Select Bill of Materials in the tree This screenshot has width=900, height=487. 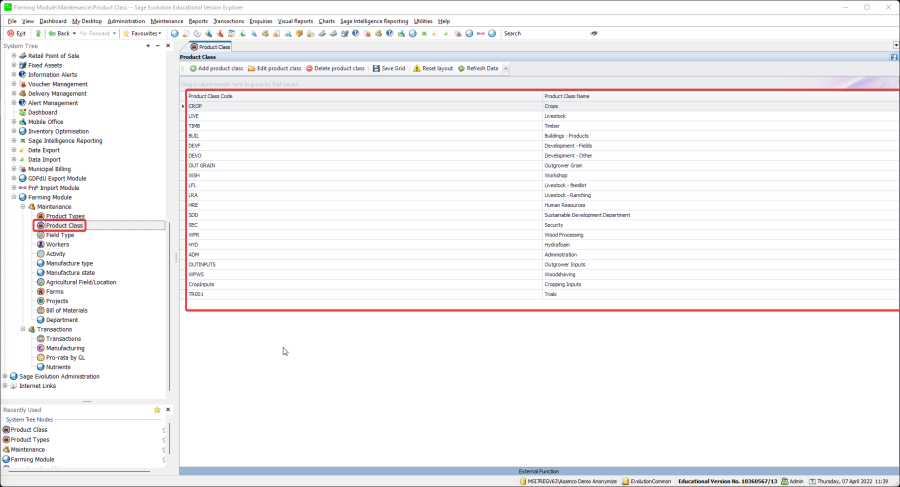[68, 310]
